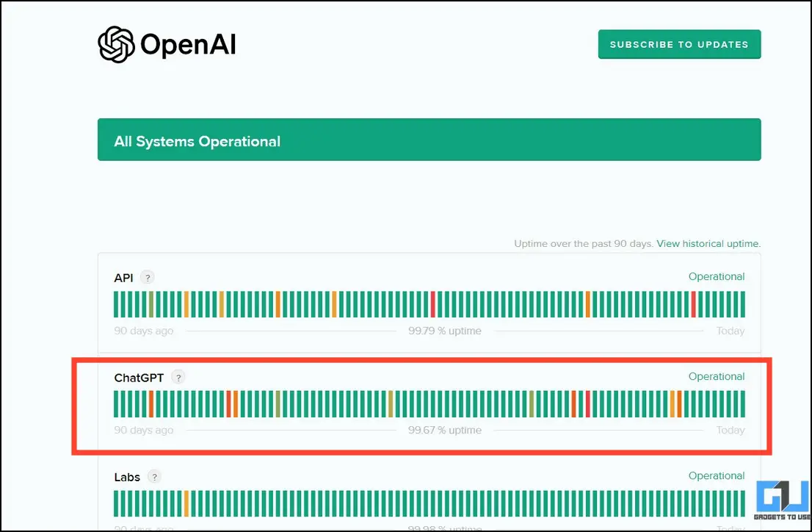Image resolution: width=812 pixels, height=532 pixels.
Task: Click the API component name
Action: (124, 278)
